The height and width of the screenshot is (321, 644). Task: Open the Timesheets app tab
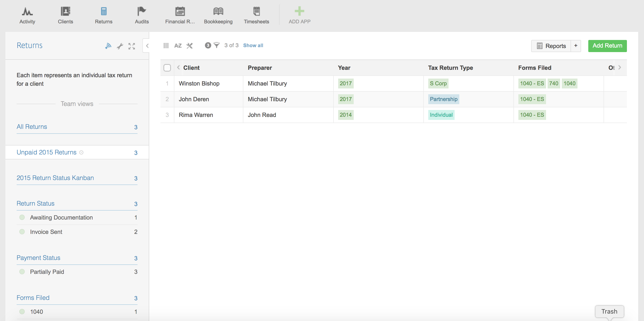[256, 15]
